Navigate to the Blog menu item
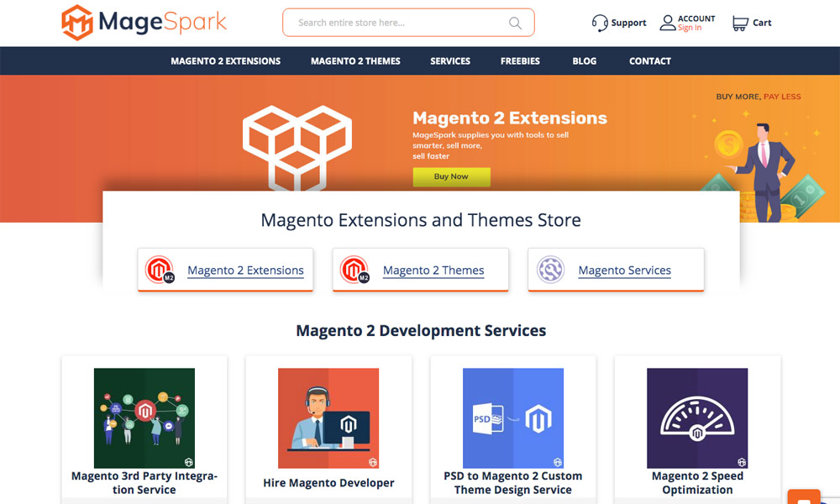Viewport: 840px width, 504px height. (584, 60)
